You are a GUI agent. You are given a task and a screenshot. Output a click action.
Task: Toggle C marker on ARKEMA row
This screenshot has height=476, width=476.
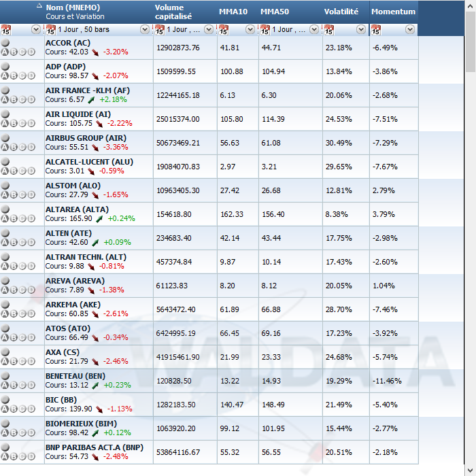pos(22,313)
